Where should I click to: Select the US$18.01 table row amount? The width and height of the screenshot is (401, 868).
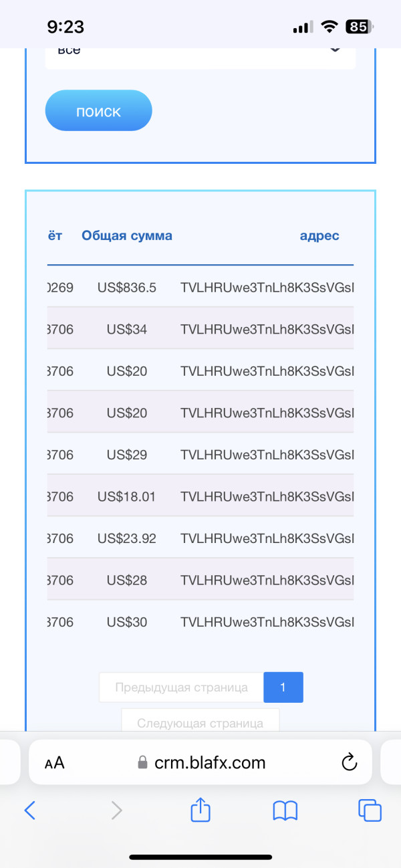(127, 497)
